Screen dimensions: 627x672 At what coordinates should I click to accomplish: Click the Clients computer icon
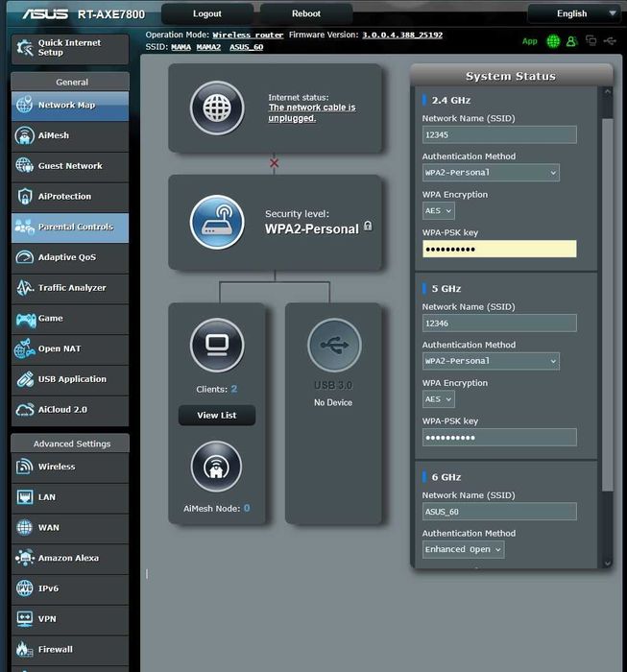217,345
